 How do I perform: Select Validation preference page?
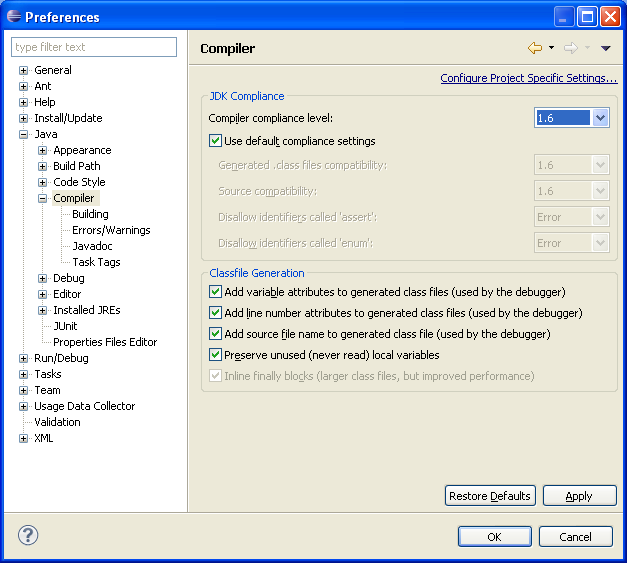tap(57, 422)
